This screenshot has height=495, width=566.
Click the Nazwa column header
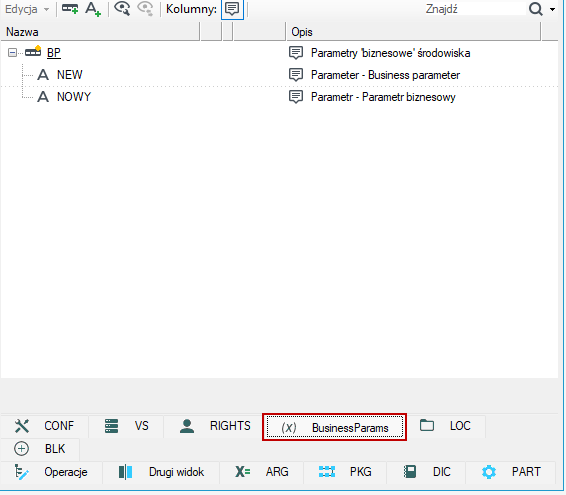click(x=100, y=32)
